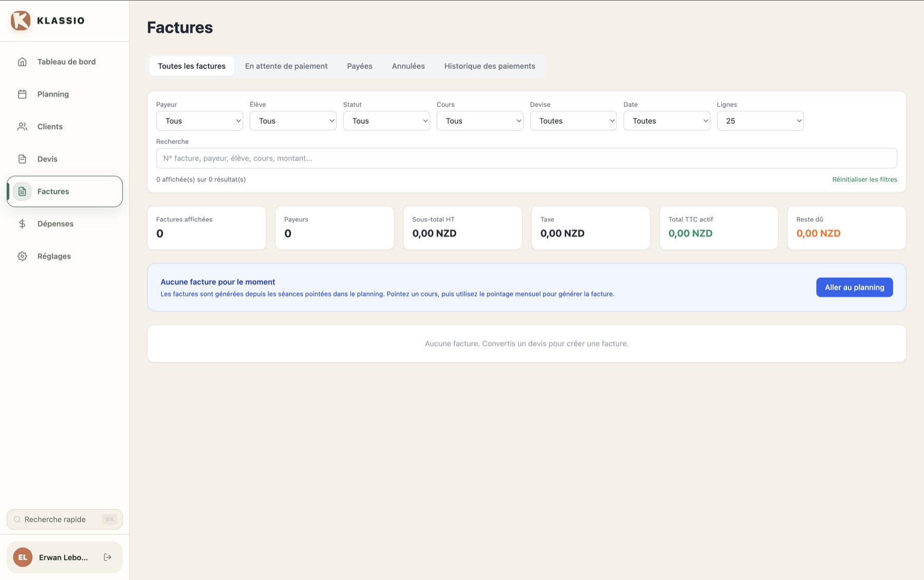Click the Total TTC actif value
Viewport: 924px width, 580px height.
(x=690, y=233)
